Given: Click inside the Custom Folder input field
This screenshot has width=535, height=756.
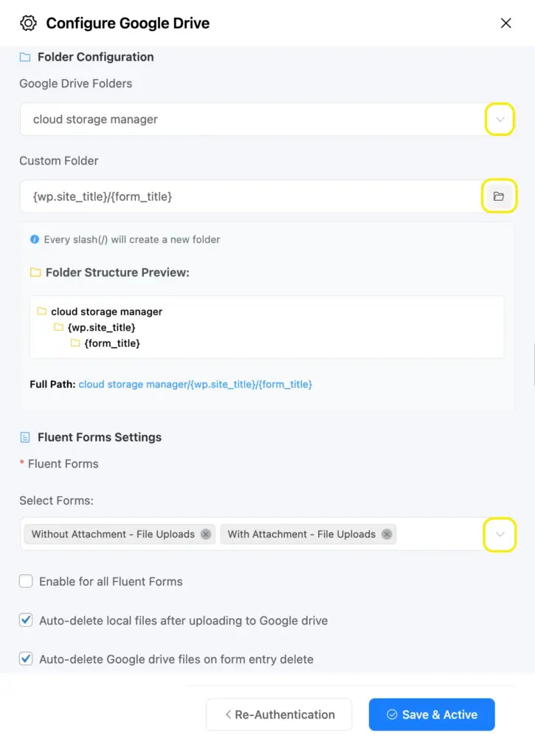Looking at the screenshot, I should pyautogui.click(x=221, y=196).
